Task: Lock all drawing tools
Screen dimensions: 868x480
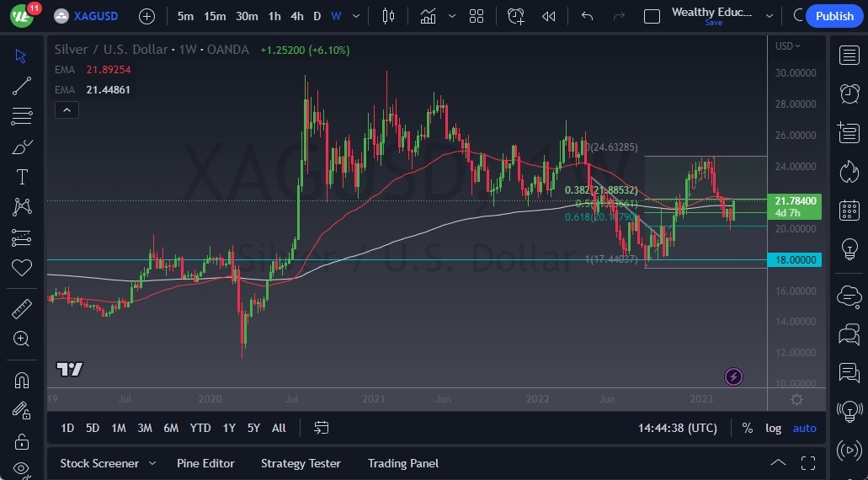Action: [22, 441]
